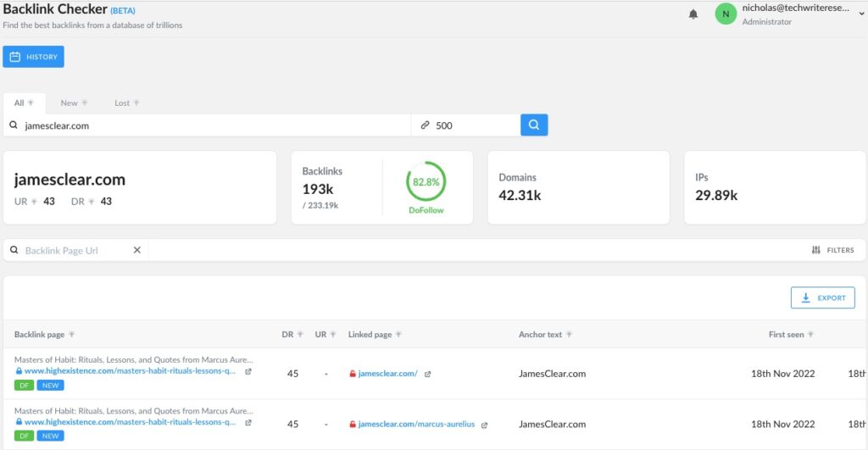Expand the account menu chevron
The image size is (868, 450).
pos(862,14)
